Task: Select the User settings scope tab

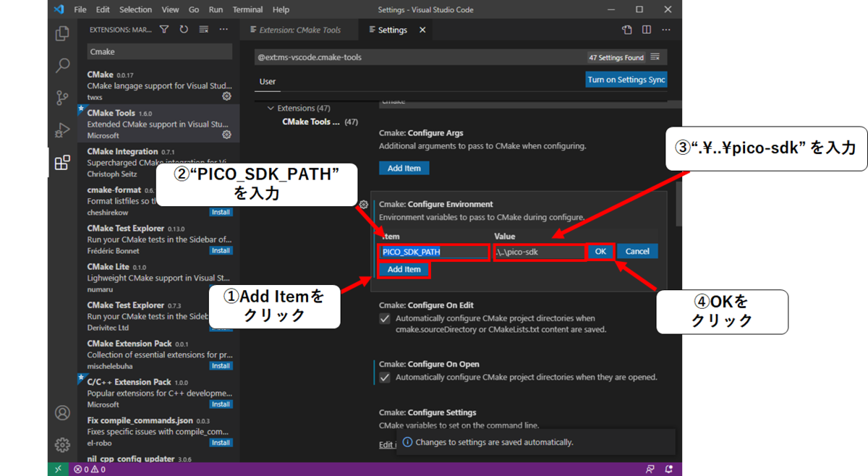Action: [x=268, y=82]
